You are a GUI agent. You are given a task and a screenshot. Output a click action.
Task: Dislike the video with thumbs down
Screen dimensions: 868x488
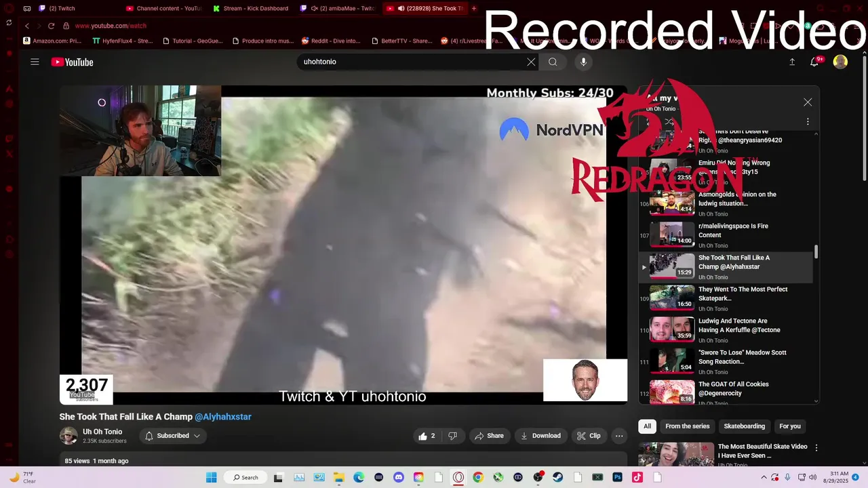(x=452, y=436)
